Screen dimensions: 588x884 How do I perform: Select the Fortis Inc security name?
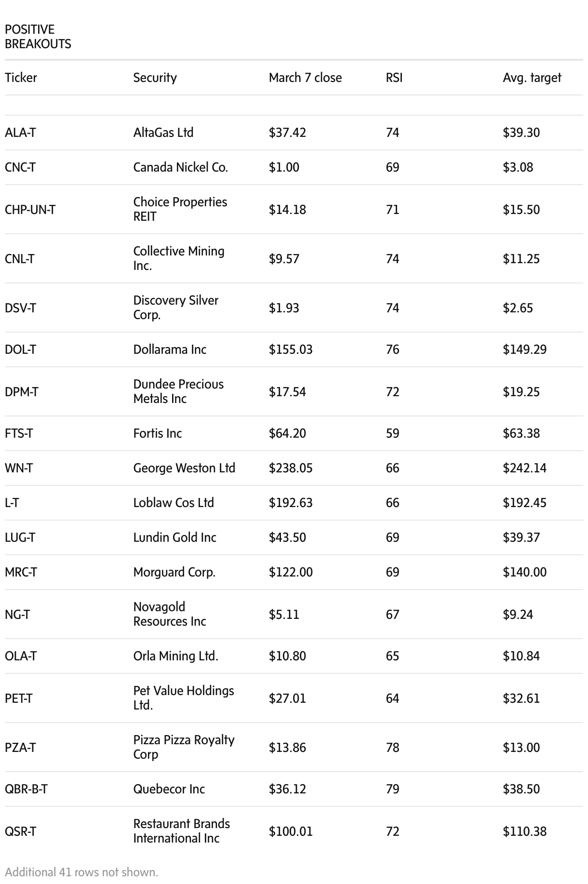click(158, 433)
